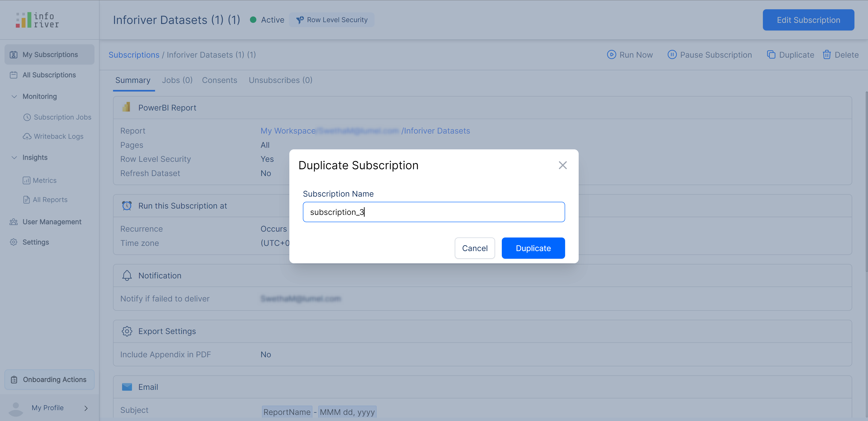Switch to the Jobs (0) tab

pyautogui.click(x=177, y=80)
